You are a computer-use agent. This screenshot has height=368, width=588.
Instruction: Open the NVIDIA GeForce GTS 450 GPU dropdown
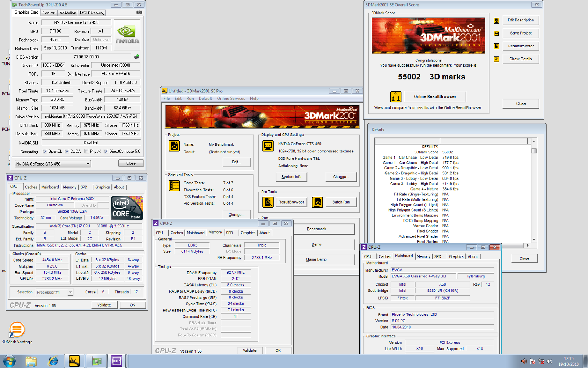point(53,164)
